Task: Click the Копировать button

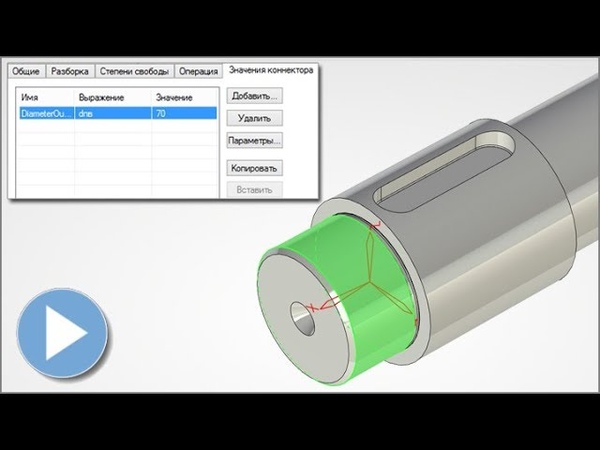Action: click(x=254, y=167)
